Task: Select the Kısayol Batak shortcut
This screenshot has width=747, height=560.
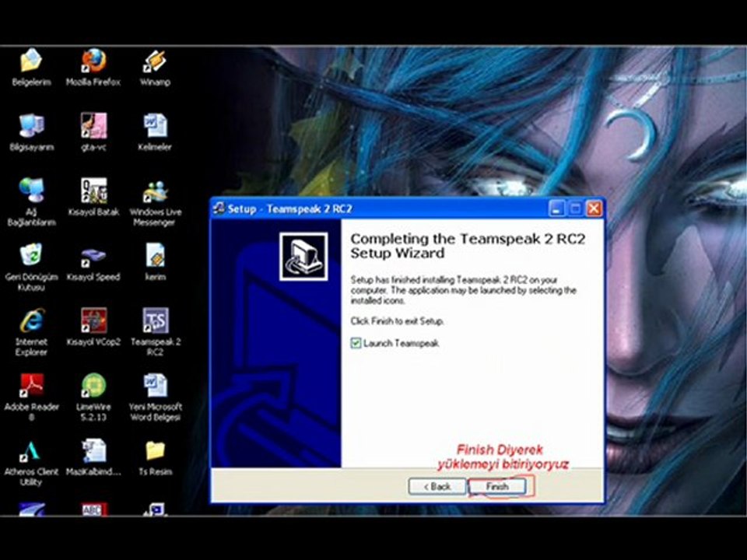Action: [x=93, y=191]
